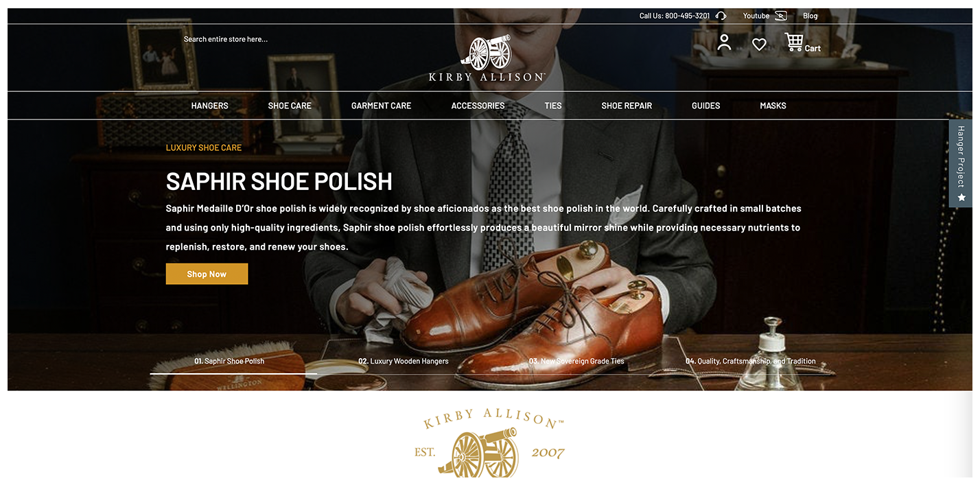Switch to slide 03 New Sovereign Grade Ties
Image resolution: width=980 pixels, height=485 pixels.
click(x=576, y=361)
